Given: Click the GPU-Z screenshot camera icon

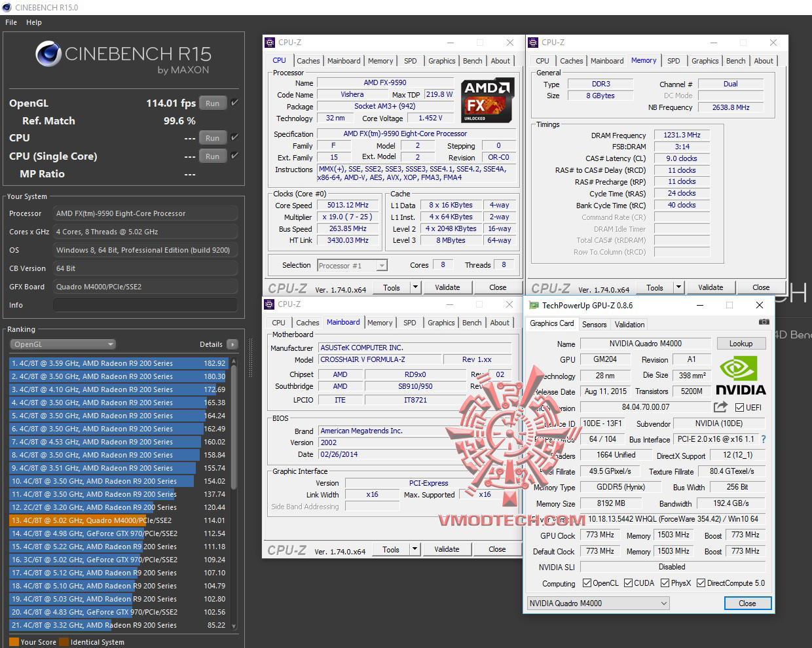Looking at the screenshot, I should [x=764, y=322].
